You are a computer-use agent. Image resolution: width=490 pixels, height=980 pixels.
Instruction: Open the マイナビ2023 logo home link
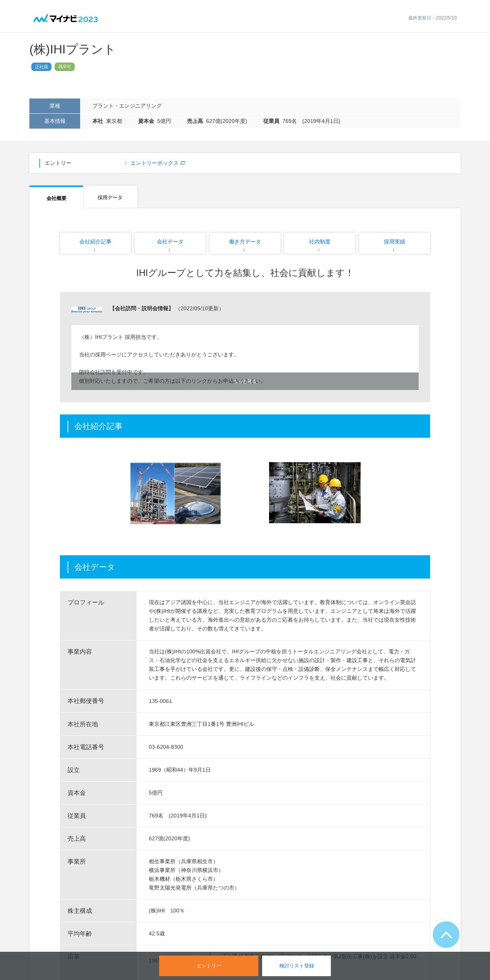point(66,18)
